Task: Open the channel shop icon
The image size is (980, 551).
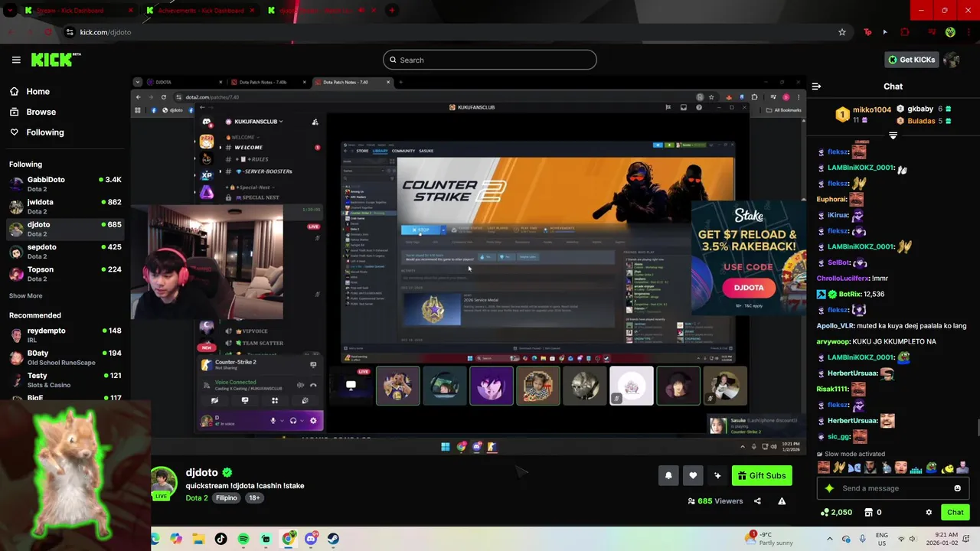Action: (869, 512)
